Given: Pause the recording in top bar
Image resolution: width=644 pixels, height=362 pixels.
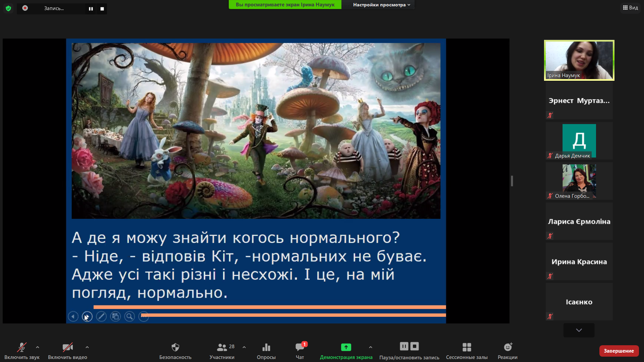Looking at the screenshot, I should pyautogui.click(x=91, y=9).
